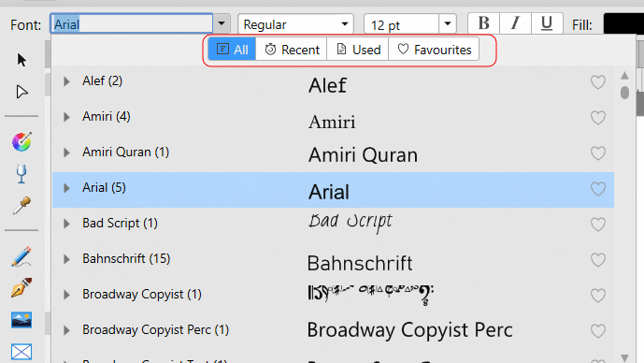Switch to the All fonts tab
This screenshot has height=363, width=644.
pyautogui.click(x=232, y=50)
